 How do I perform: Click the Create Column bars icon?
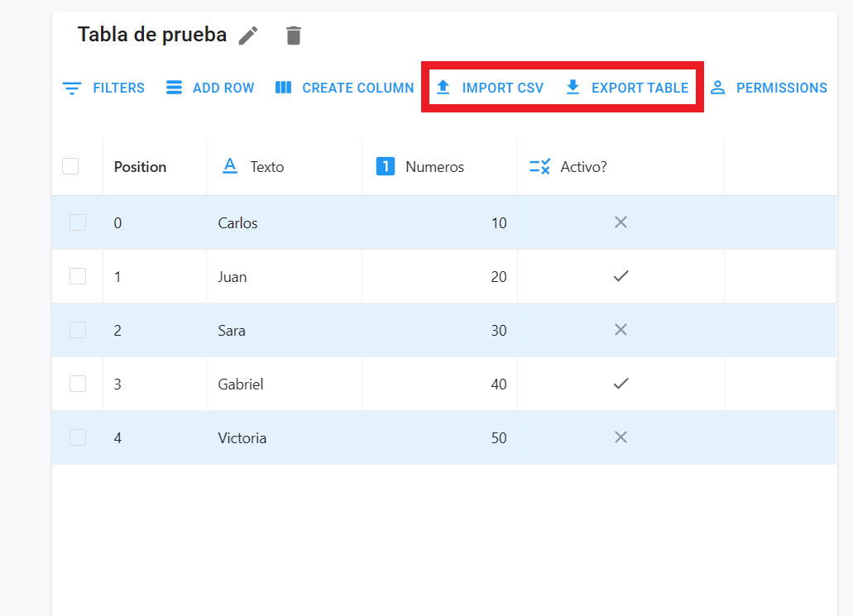(x=284, y=88)
